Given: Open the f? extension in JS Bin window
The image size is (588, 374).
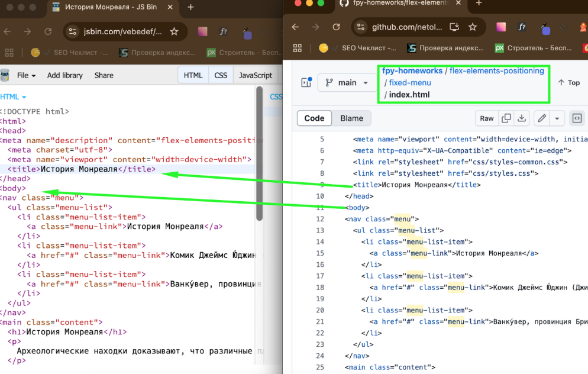Looking at the screenshot, I should (x=223, y=31).
